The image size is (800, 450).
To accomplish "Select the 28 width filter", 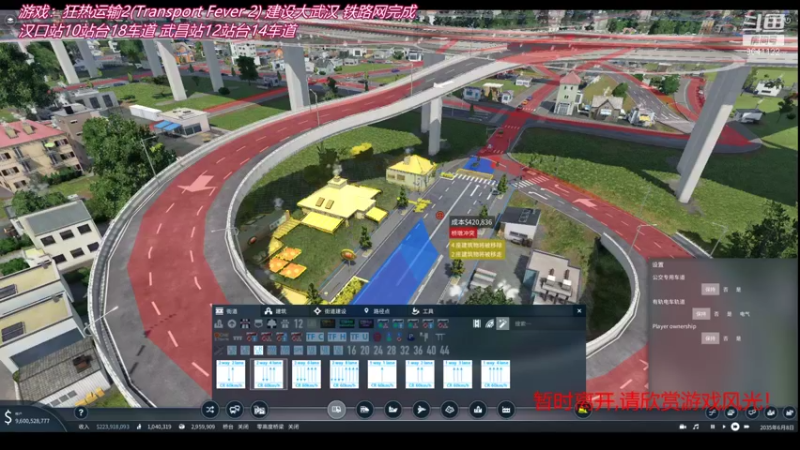I will click(391, 351).
